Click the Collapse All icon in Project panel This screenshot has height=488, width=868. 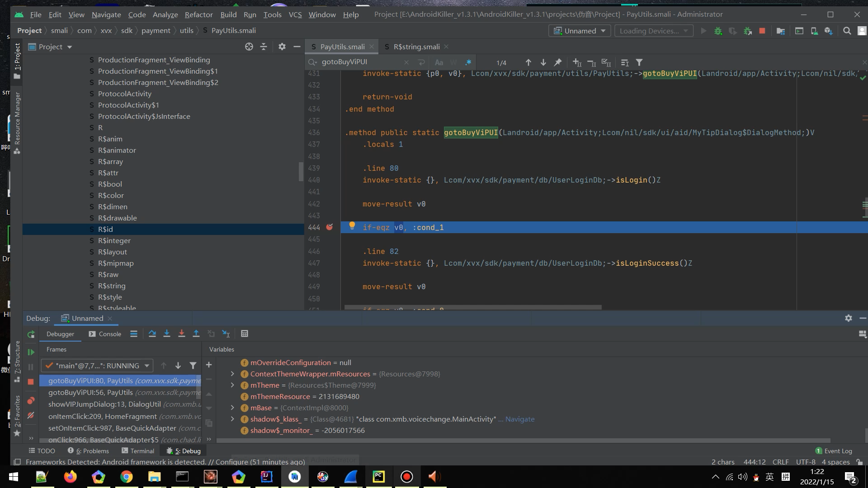[264, 47]
